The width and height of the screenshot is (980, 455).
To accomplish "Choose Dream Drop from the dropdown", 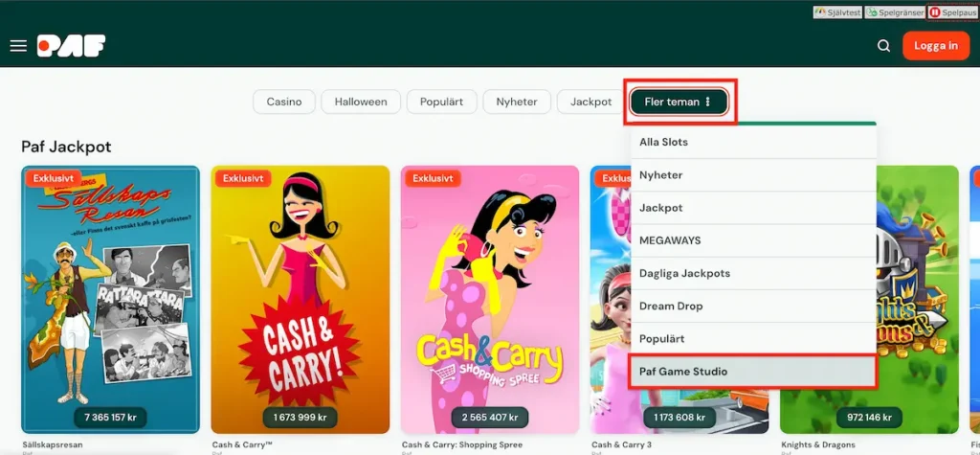I will click(x=754, y=306).
